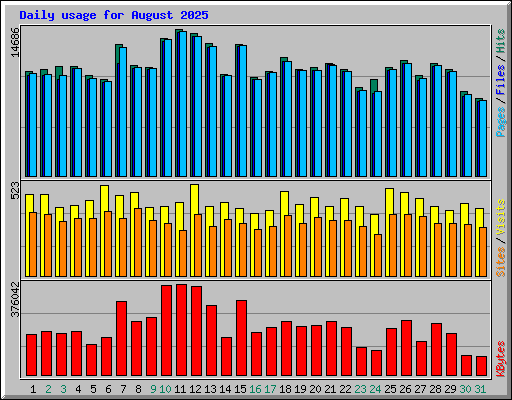Click the 523 y-axis value

(x=15, y=191)
